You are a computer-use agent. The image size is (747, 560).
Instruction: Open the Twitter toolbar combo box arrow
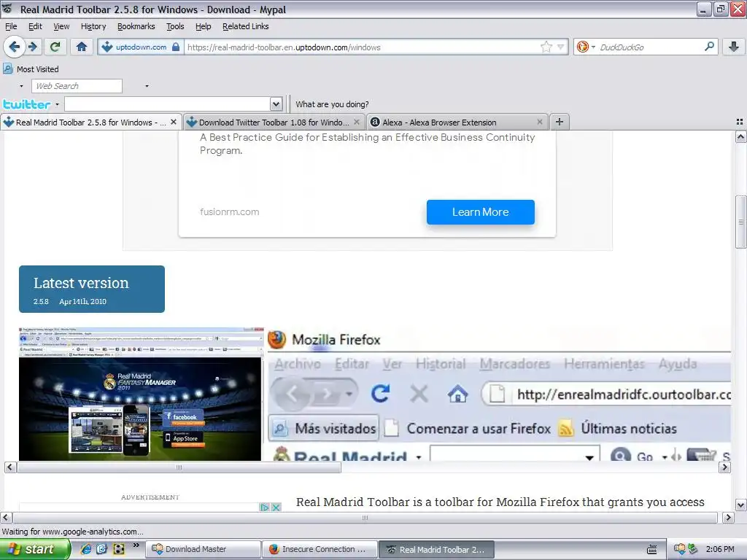point(276,104)
